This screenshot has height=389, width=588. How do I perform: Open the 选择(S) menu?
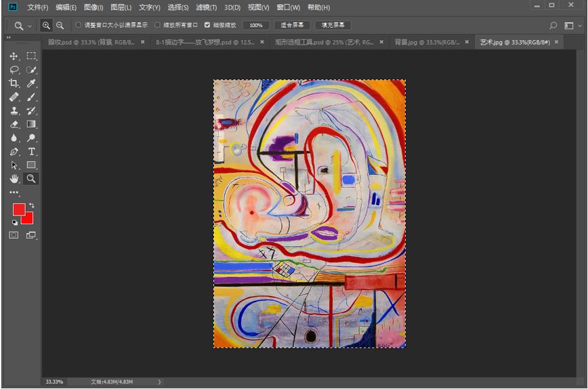tap(178, 7)
